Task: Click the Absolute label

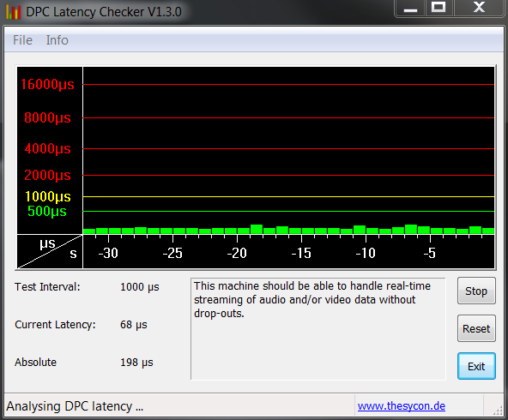Action: pos(35,362)
